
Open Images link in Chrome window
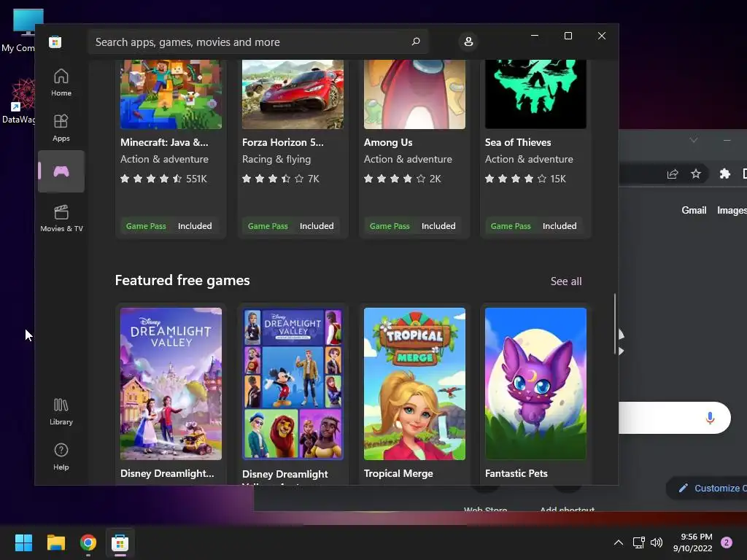click(x=732, y=211)
